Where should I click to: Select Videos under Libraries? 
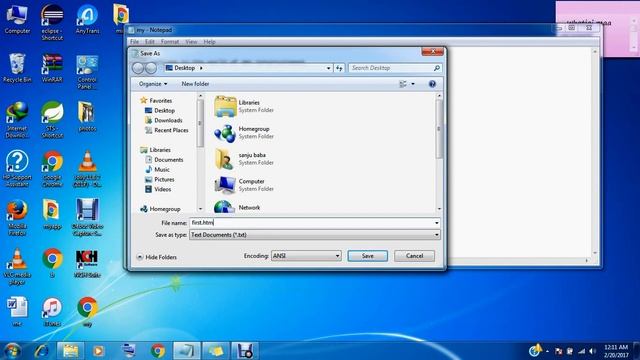pos(158,189)
